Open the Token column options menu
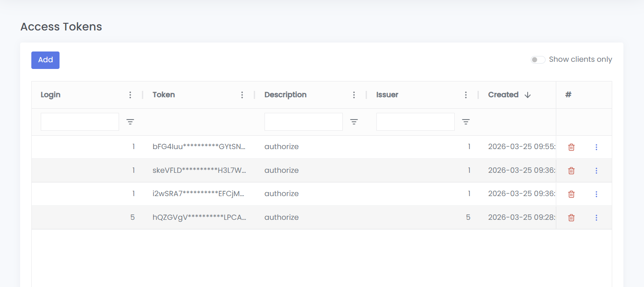The width and height of the screenshot is (644, 287). point(242,95)
